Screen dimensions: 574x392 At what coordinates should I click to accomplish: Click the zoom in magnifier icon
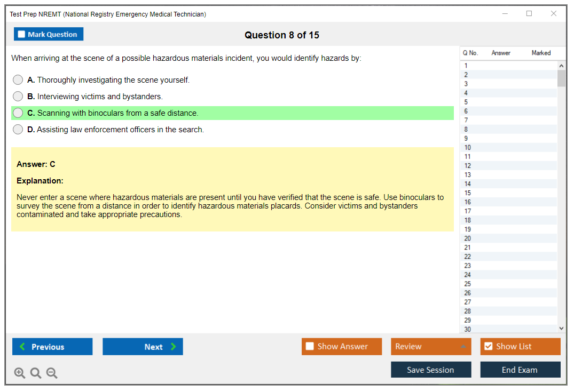20,373
